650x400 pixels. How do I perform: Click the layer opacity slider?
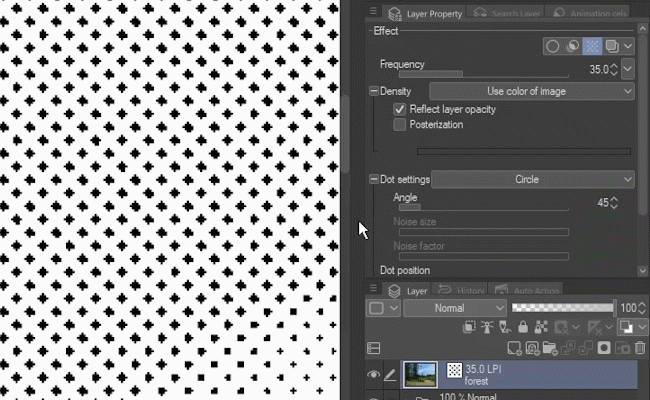pyautogui.click(x=564, y=308)
